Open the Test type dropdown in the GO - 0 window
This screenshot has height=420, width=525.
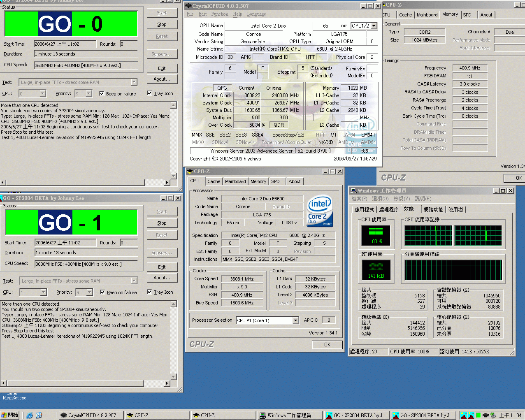coord(134,82)
